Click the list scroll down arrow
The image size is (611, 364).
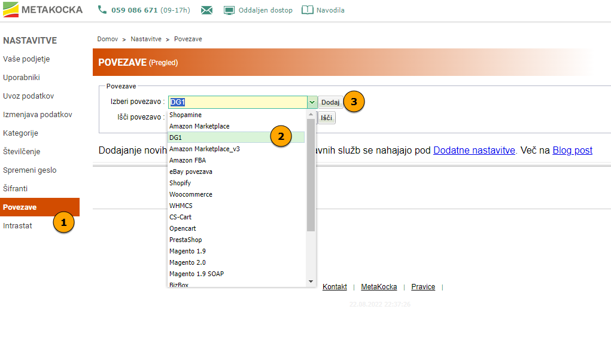311,282
